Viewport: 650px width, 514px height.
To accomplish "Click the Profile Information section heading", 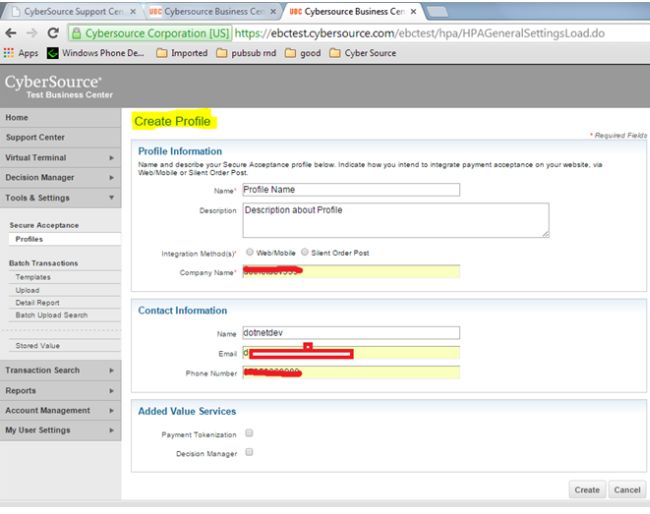I will click(180, 151).
